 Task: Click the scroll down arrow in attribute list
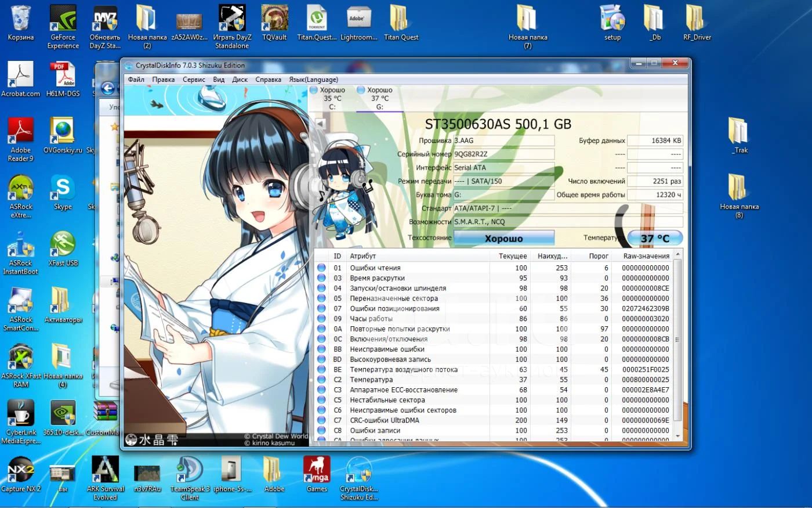click(677, 435)
